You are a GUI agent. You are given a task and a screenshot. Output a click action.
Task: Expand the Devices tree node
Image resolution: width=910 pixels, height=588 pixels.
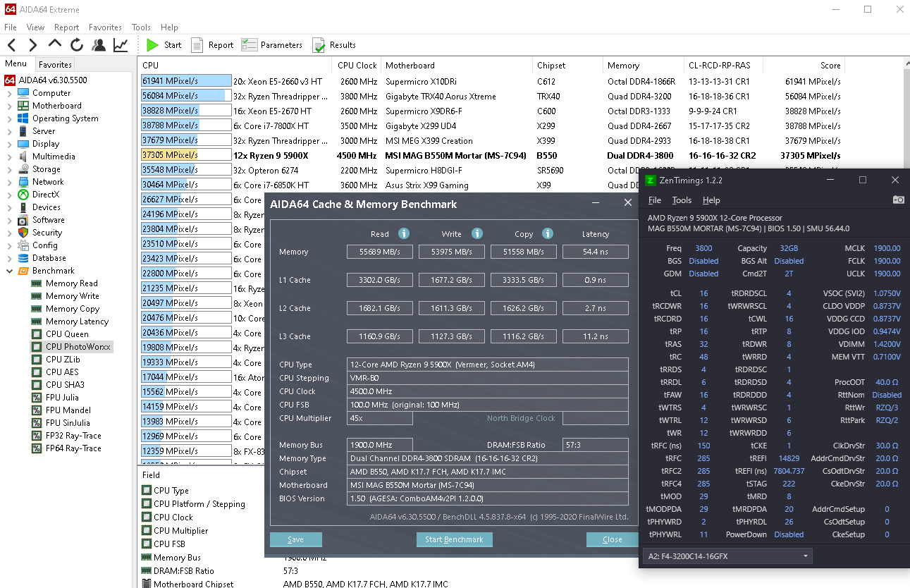pos(10,207)
